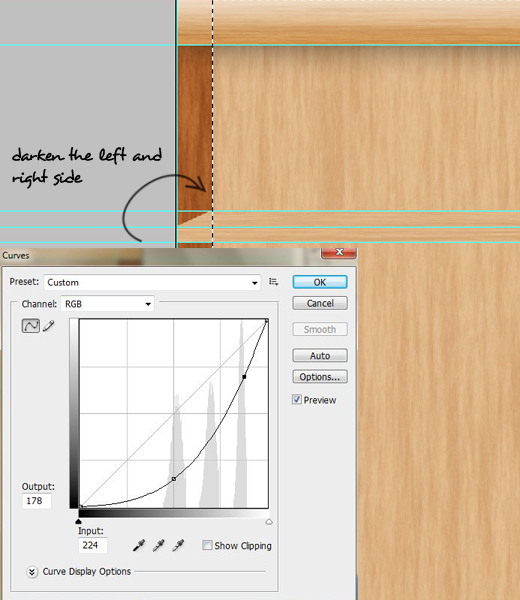Open the Channel RGB dropdown

tap(107, 304)
